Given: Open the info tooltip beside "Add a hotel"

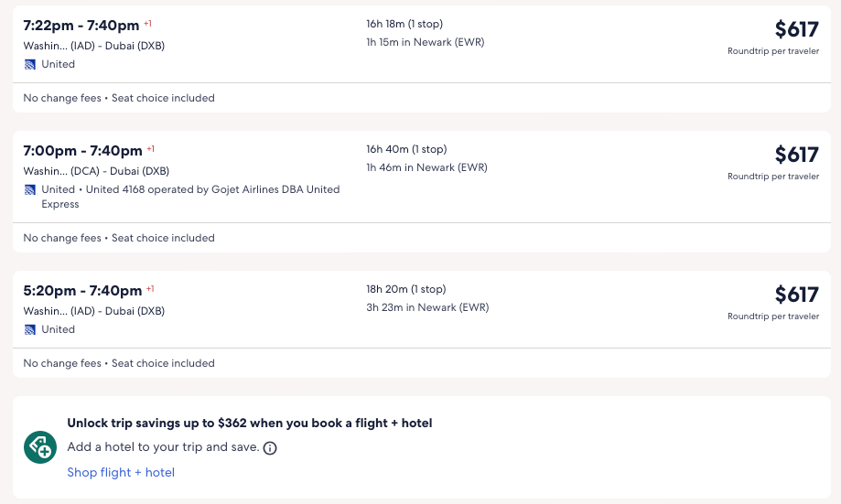Looking at the screenshot, I should [x=270, y=448].
